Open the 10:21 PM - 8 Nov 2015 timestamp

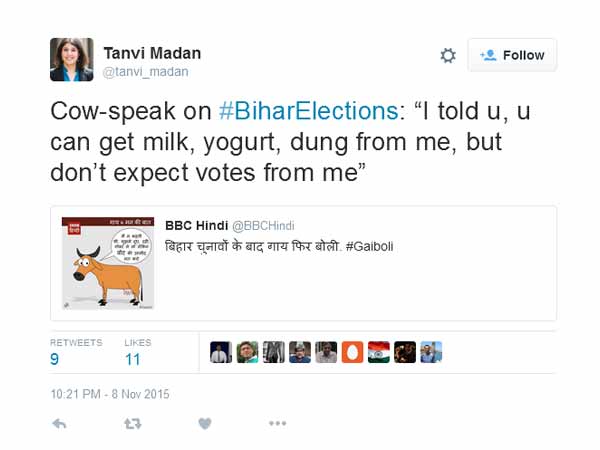point(110,394)
